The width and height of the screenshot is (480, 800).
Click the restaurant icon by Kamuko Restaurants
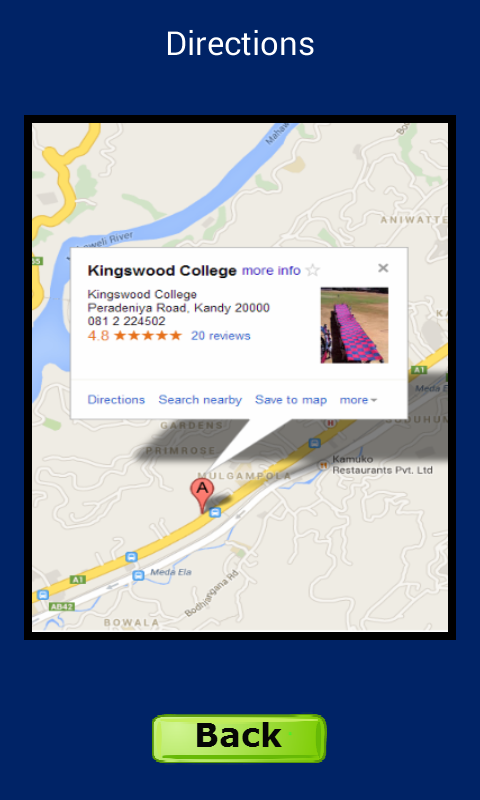click(323, 465)
